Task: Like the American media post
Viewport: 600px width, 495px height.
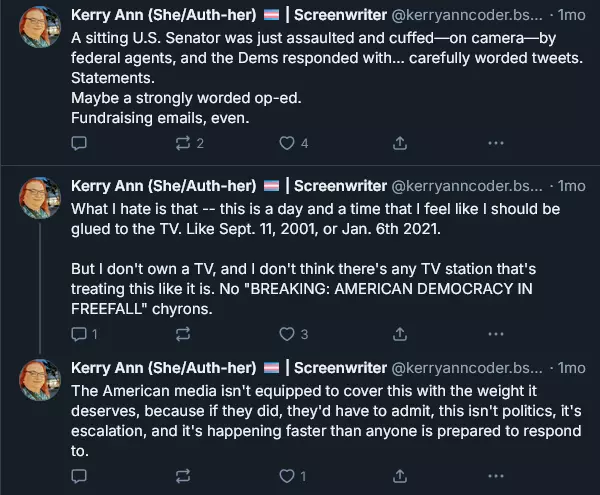Action: tap(287, 476)
